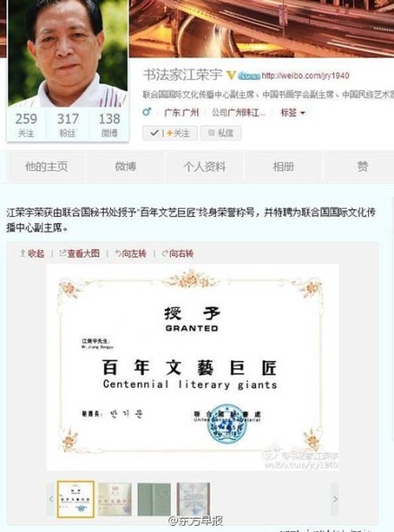This screenshot has height=532, width=394.
Task: Toggle the 关注 follow button
Action: click(169, 133)
